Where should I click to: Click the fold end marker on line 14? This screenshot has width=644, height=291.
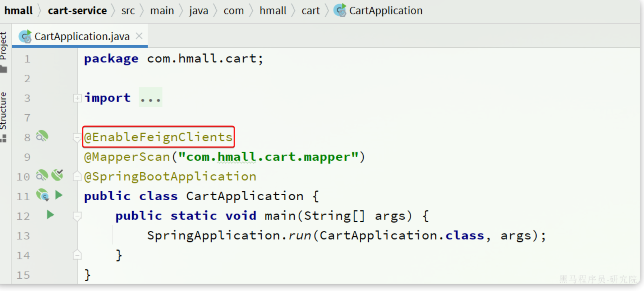(x=77, y=255)
